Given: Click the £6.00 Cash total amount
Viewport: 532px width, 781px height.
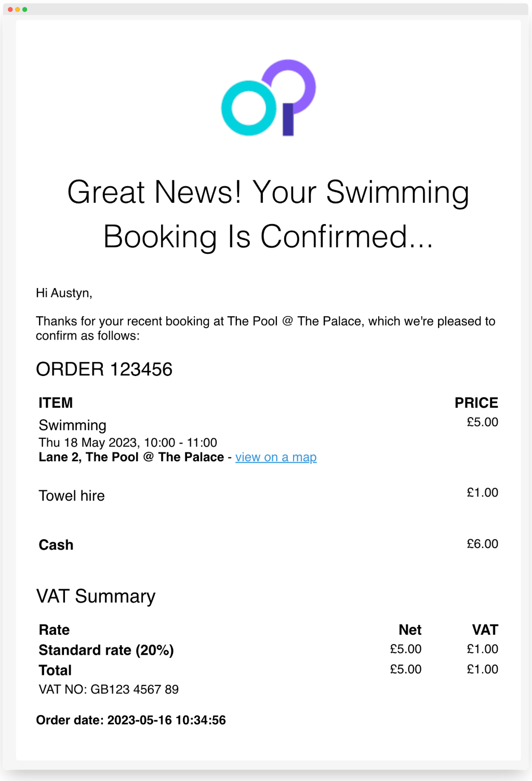Looking at the screenshot, I should [x=482, y=544].
